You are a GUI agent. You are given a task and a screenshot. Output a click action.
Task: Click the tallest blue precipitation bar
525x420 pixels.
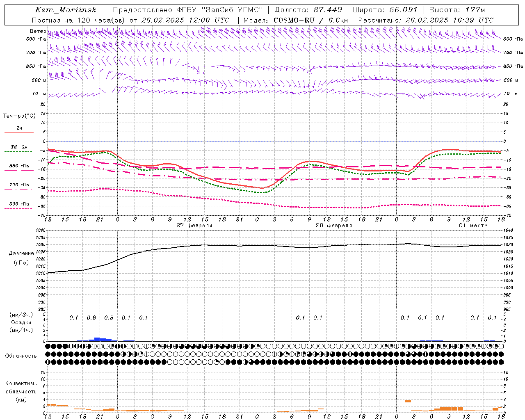pos(97,339)
